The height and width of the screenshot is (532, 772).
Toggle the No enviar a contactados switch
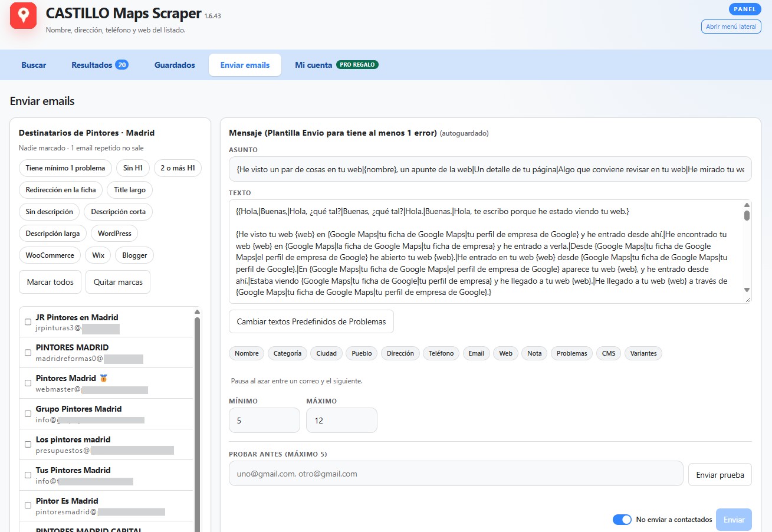(622, 520)
